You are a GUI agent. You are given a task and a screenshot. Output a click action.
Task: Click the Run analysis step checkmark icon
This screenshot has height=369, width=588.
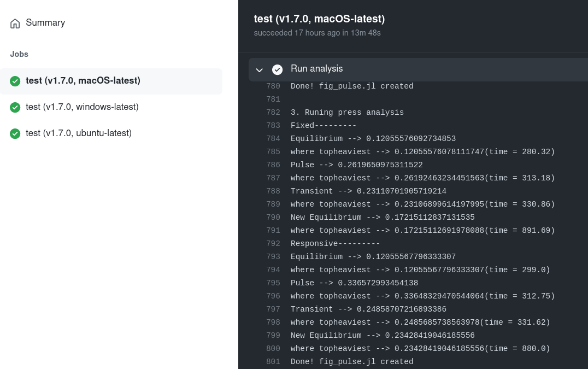click(277, 69)
